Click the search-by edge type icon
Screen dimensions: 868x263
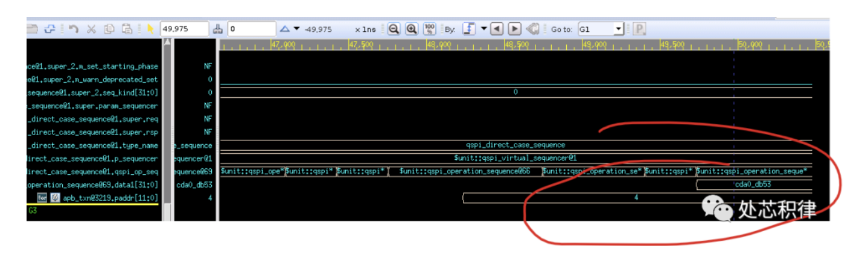(x=470, y=29)
